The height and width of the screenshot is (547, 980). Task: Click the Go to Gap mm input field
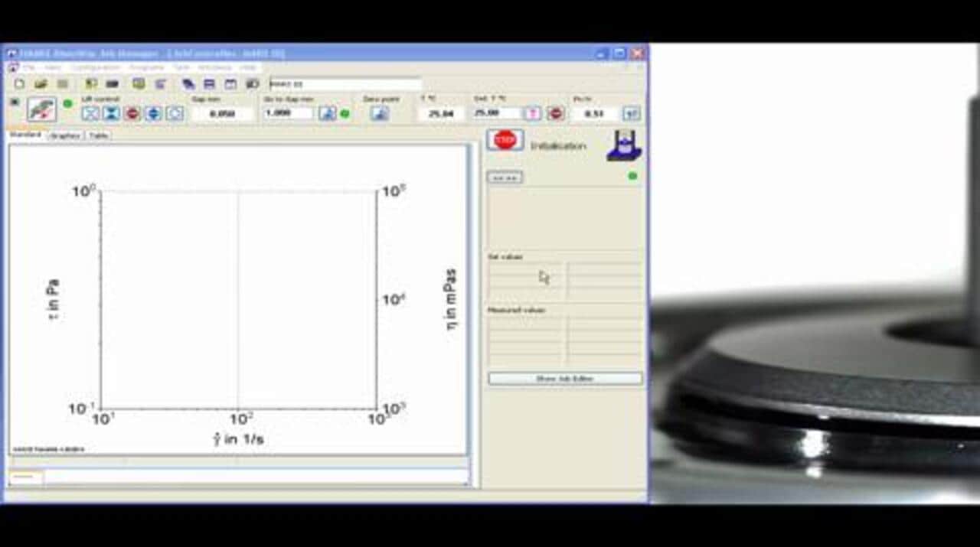click(288, 113)
